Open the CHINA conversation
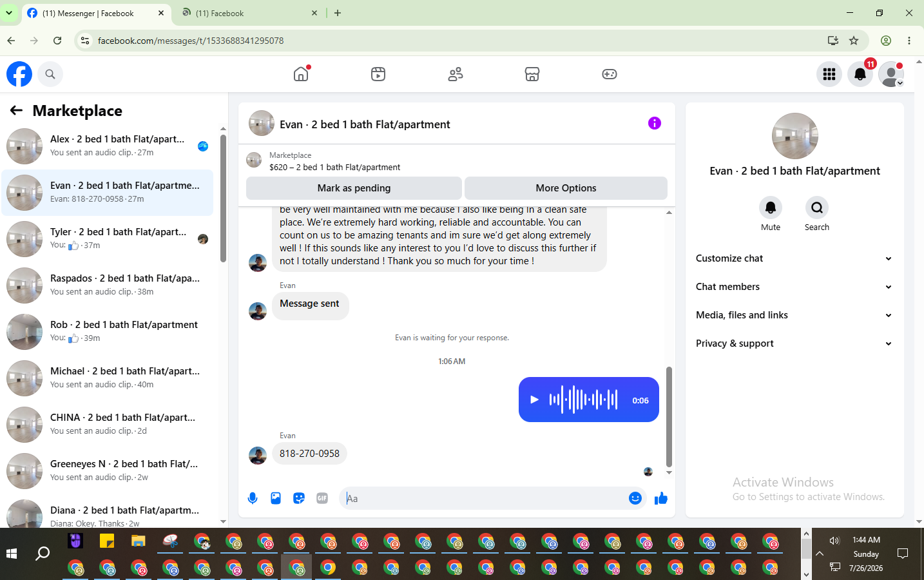This screenshot has height=580, width=924. coord(108,425)
